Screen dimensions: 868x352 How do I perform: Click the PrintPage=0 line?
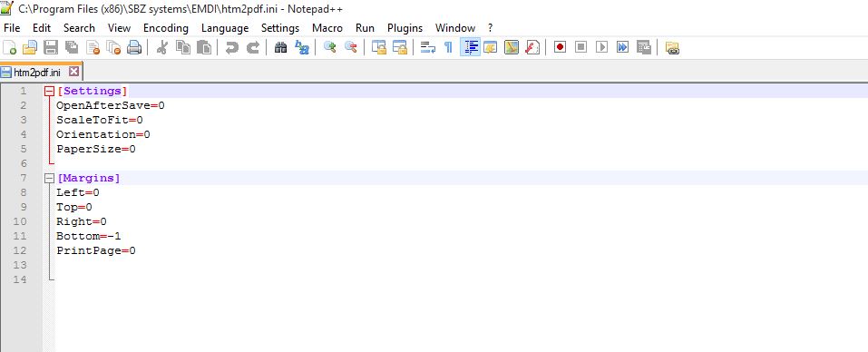[x=96, y=250]
